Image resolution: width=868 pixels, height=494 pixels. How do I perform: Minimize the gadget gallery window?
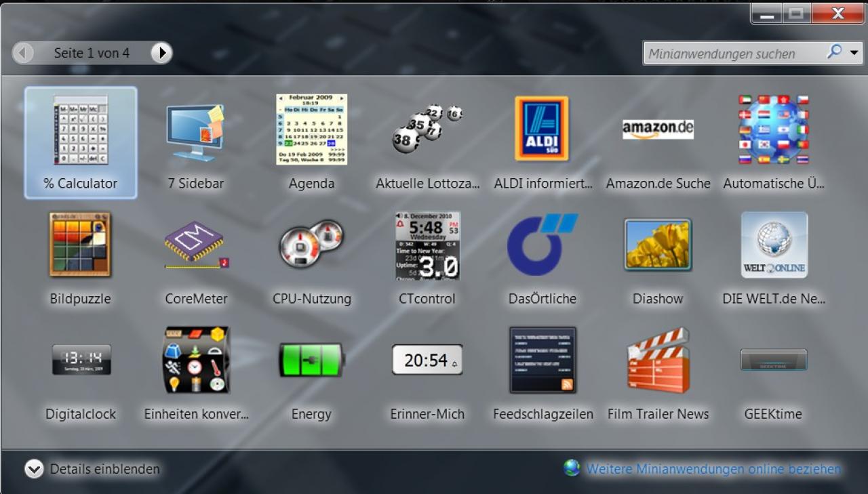point(766,13)
